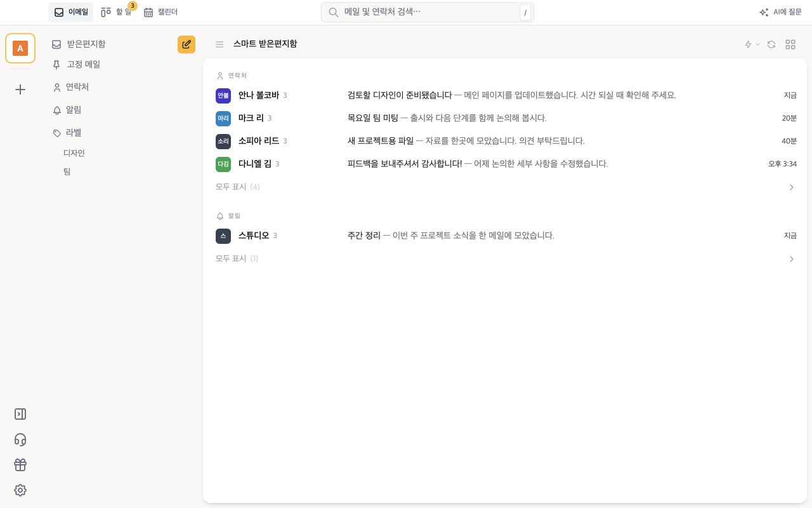Switch to the 할 일 tab
The width and height of the screenshot is (812, 508).
point(116,12)
